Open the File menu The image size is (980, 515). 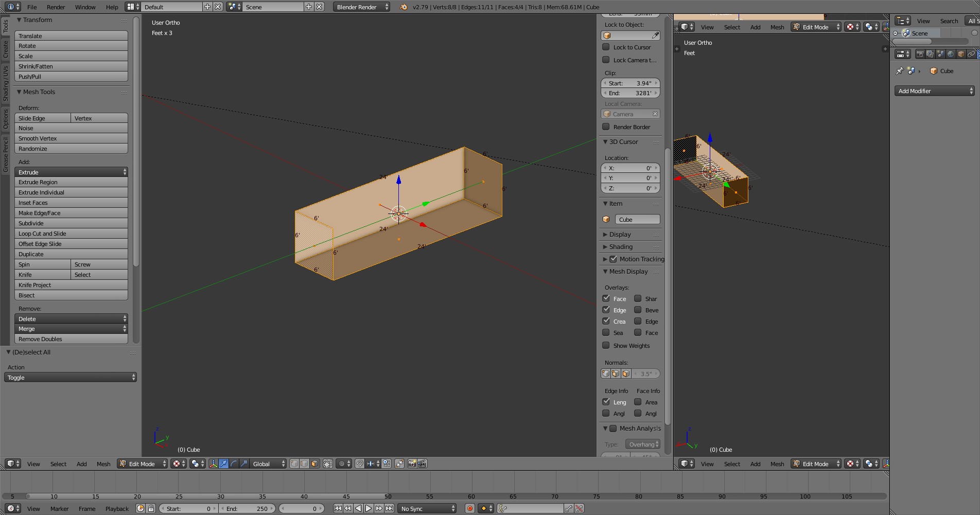tap(32, 7)
